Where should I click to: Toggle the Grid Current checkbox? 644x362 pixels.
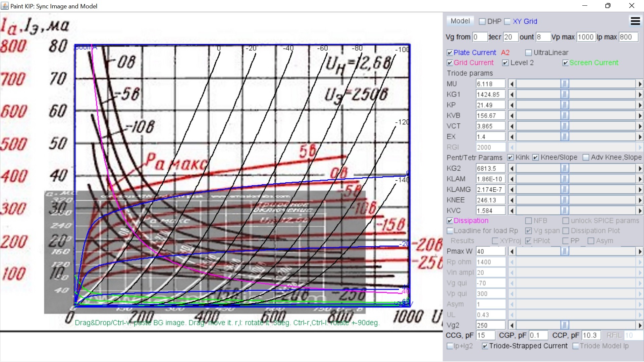pos(450,63)
